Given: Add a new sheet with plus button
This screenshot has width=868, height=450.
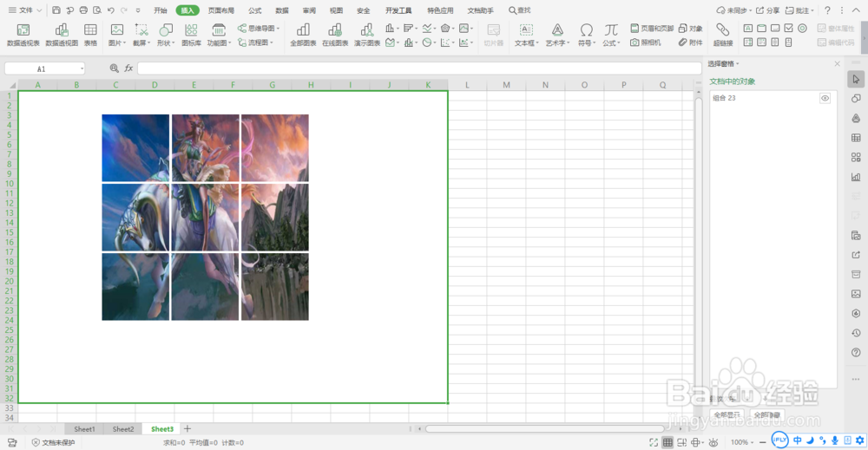Looking at the screenshot, I should pyautogui.click(x=187, y=429).
